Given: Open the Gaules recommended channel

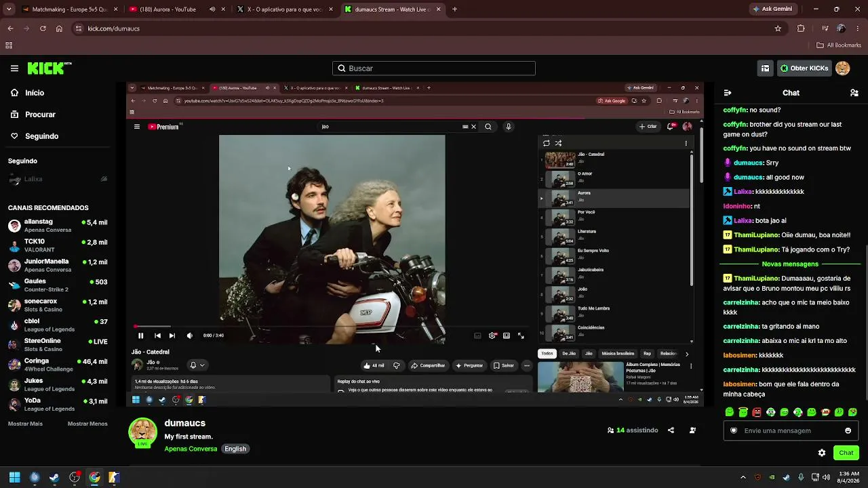Looking at the screenshot, I should (58, 285).
